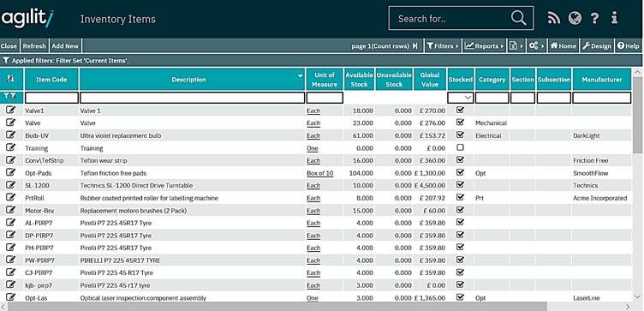
Task: Open the gears settings icon menu
Action: tap(536, 46)
